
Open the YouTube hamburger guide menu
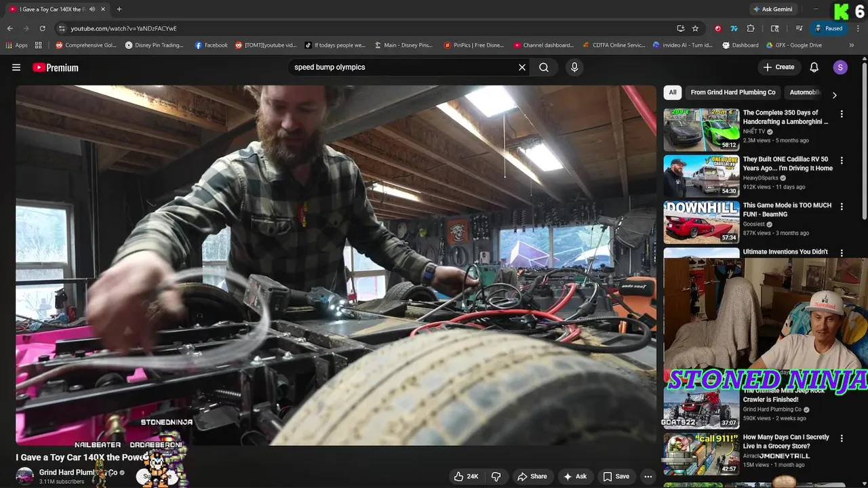click(16, 67)
